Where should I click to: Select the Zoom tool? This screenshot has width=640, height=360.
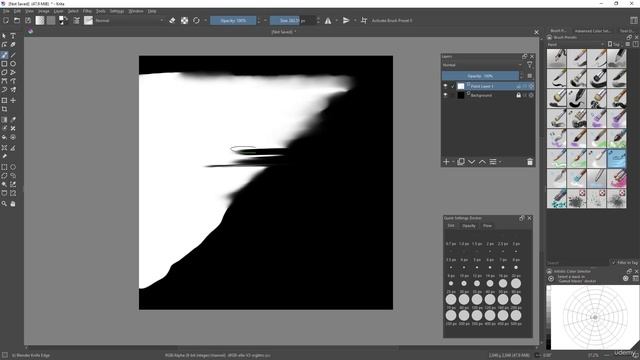pyautogui.click(x=4, y=203)
